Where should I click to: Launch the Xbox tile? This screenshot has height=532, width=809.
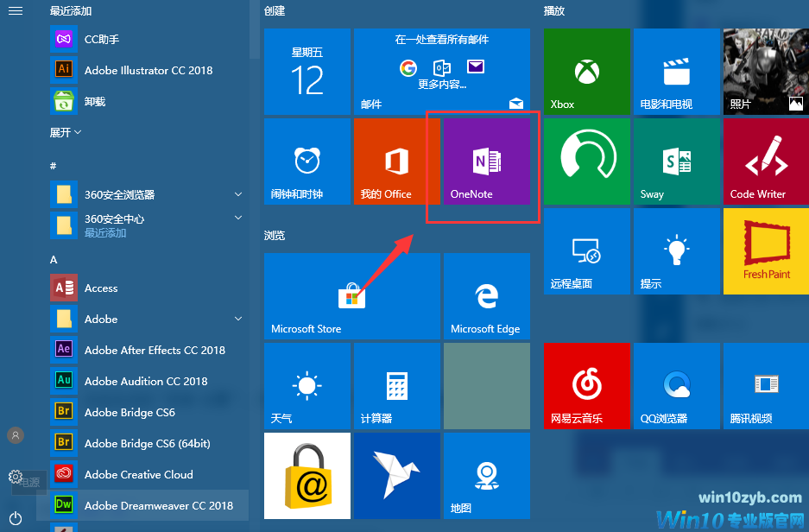tap(586, 72)
